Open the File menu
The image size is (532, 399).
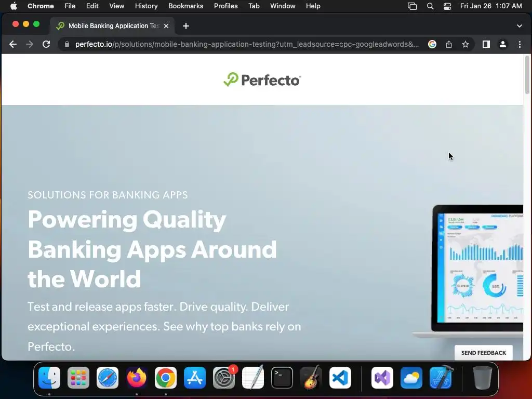(x=70, y=6)
